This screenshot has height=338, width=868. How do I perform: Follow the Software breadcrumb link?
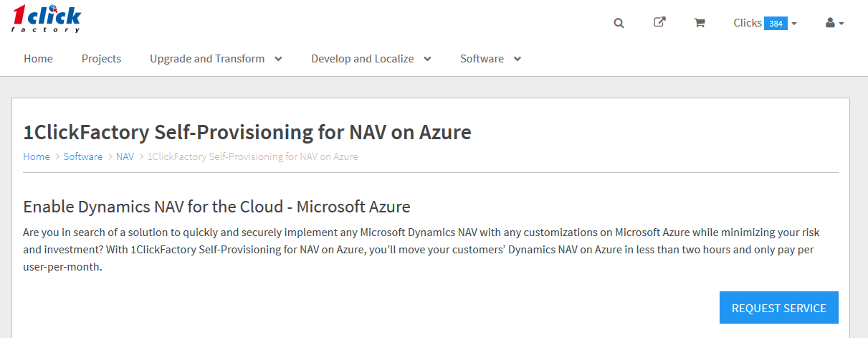point(82,156)
